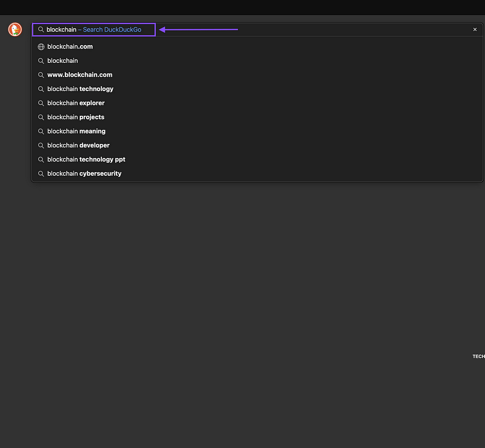Screen dimensions: 485x448
Task: Select the "blockchain technology" suggestion
Action: [x=80, y=89]
